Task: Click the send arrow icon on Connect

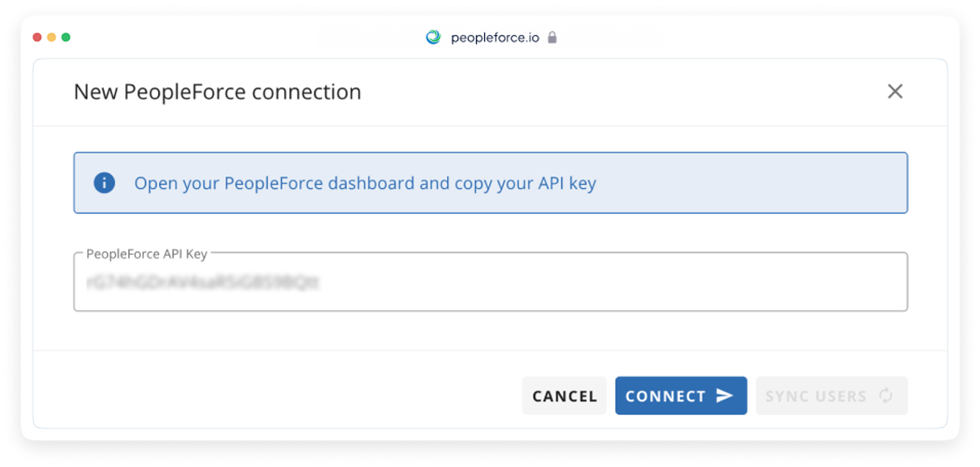Action: (x=724, y=395)
